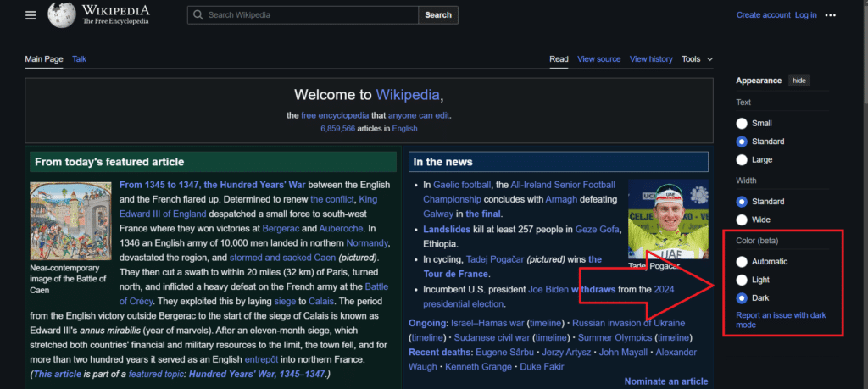
Task: Click the Kenneth Grange link
Action: coord(477,367)
